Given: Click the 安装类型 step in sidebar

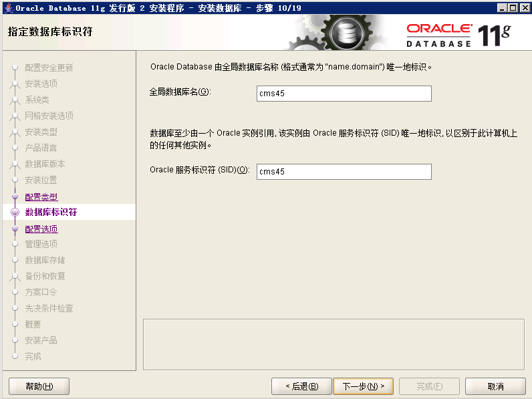Looking at the screenshot, I should [x=41, y=132].
